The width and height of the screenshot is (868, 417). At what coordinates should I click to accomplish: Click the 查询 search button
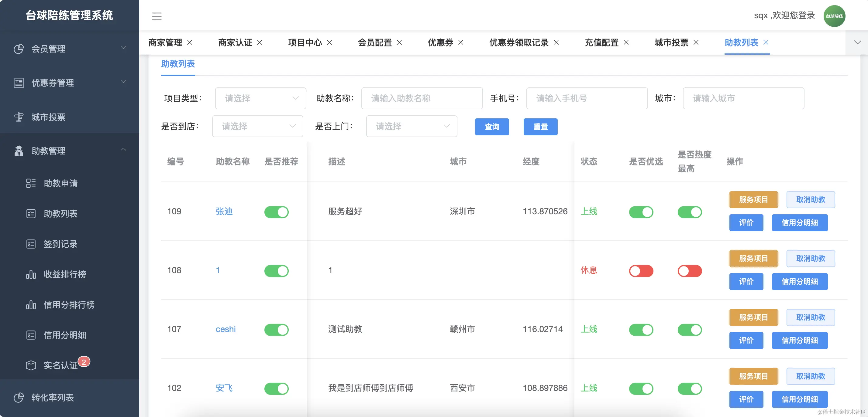tap(492, 127)
